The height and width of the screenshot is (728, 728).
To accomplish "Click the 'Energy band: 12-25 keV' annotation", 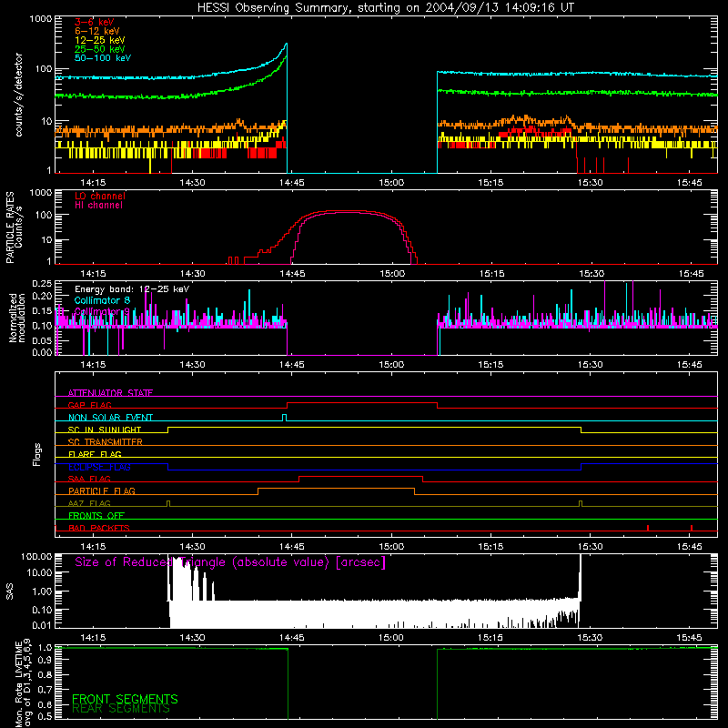I will [x=132, y=289].
